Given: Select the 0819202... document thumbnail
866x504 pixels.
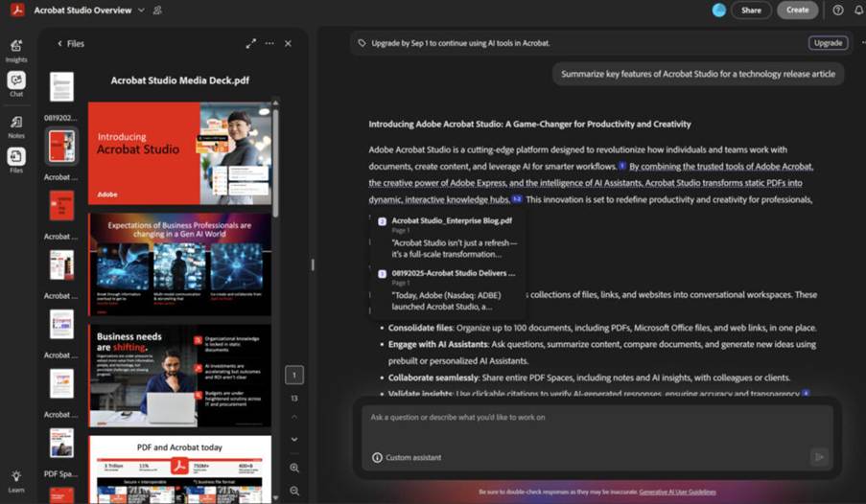Looking at the screenshot, I should click(61, 86).
